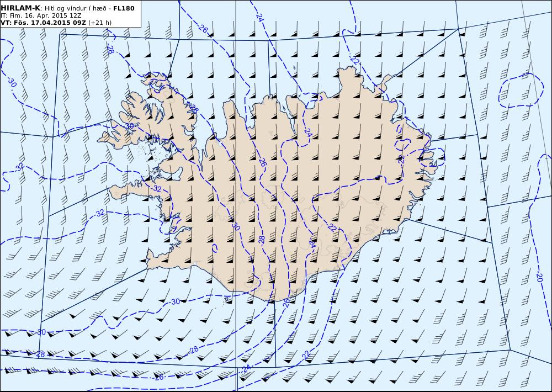
Task: Click the "(+21 h)" forecast offset text
Action: coord(99,23)
